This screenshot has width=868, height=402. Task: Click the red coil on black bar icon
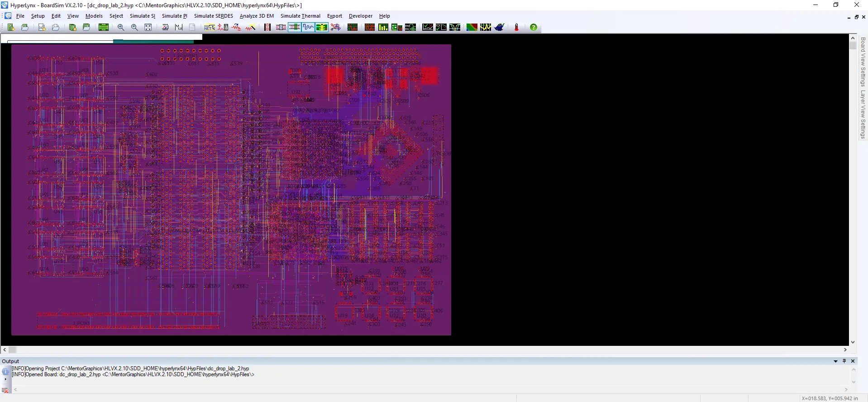267,27
